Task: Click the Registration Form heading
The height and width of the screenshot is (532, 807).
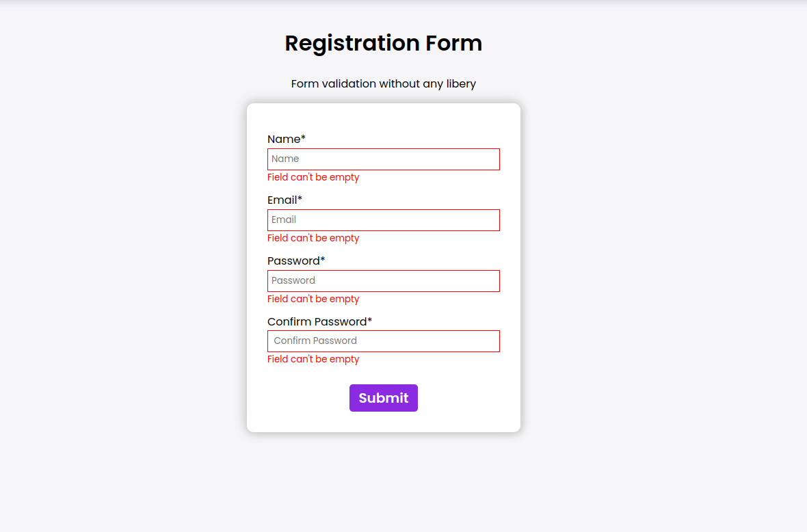Action: 383,43
